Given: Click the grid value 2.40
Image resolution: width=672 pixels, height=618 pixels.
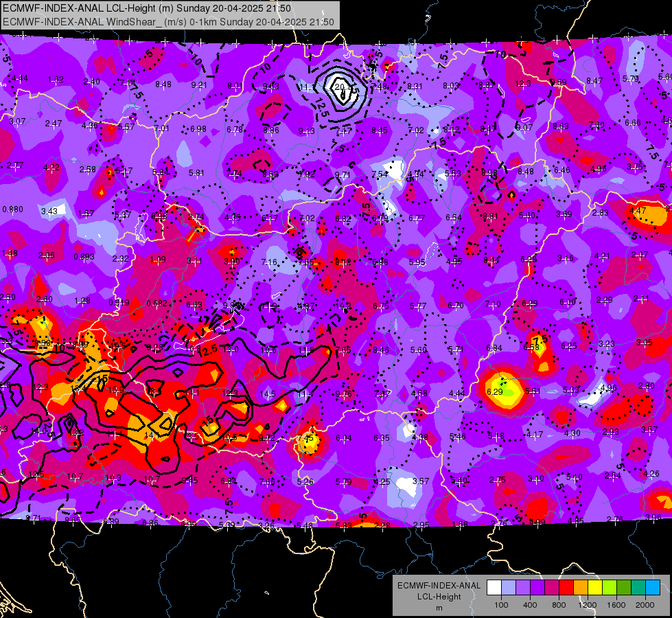Looking at the screenshot, I should (92, 82).
